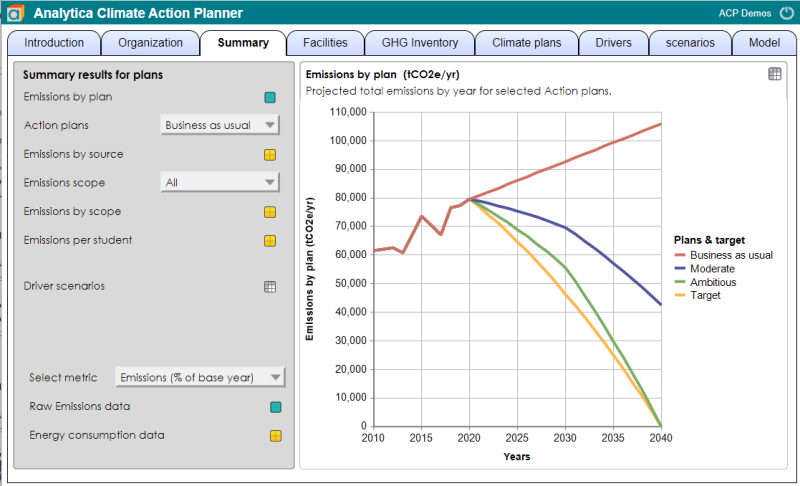The image size is (800, 486).
Task: Expand the Emissions scope dropdown
Action: [220, 182]
